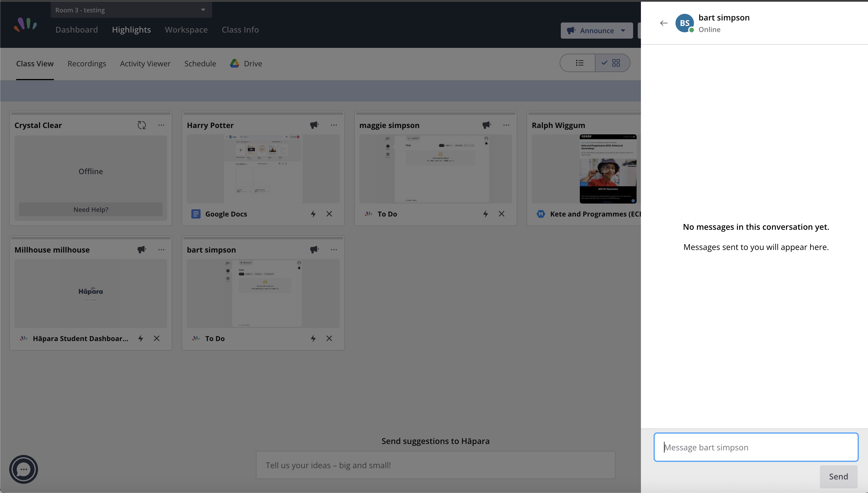Open Crystal Clear's more options menu

[161, 125]
